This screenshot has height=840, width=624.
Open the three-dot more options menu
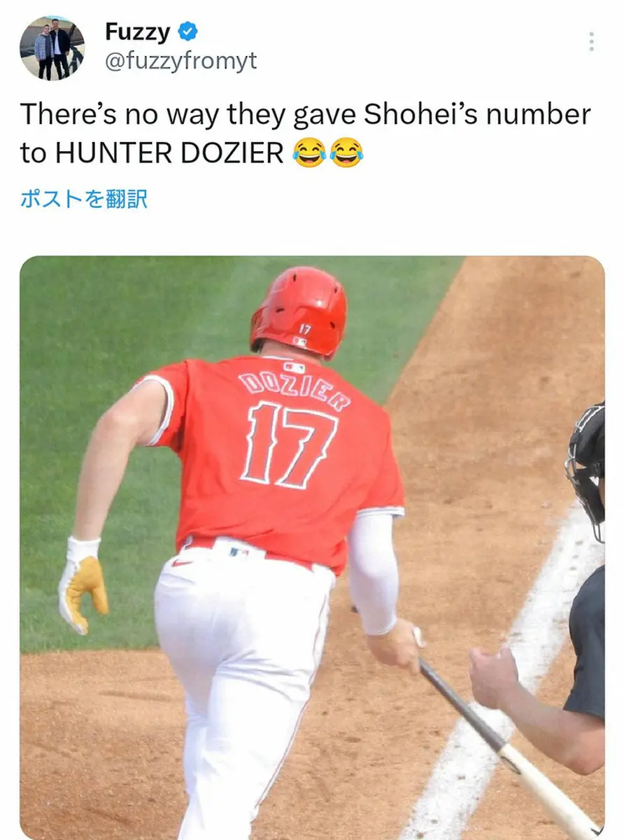[591, 42]
